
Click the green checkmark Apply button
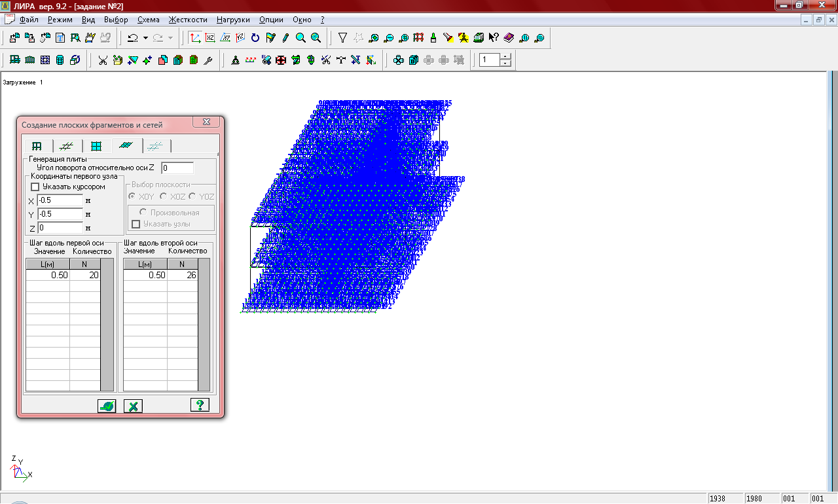pos(107,406)
